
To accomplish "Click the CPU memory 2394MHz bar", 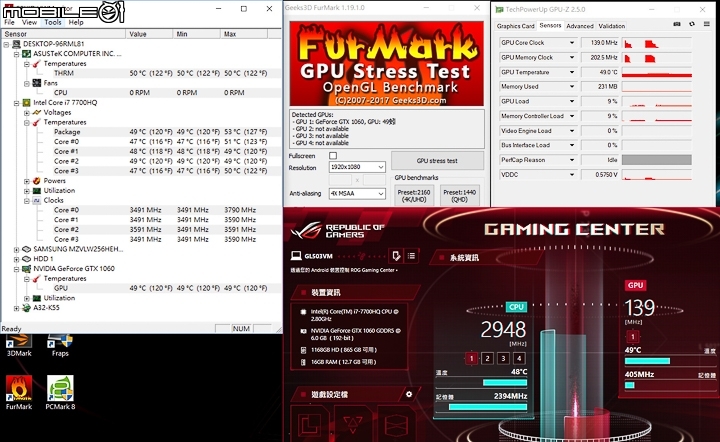I will [488, 407].
